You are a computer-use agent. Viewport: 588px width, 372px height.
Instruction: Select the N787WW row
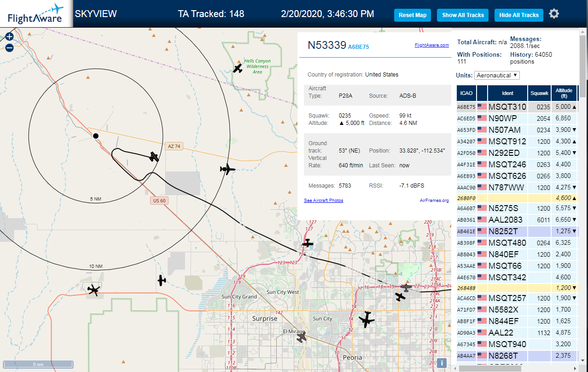[x=517, y=188]
